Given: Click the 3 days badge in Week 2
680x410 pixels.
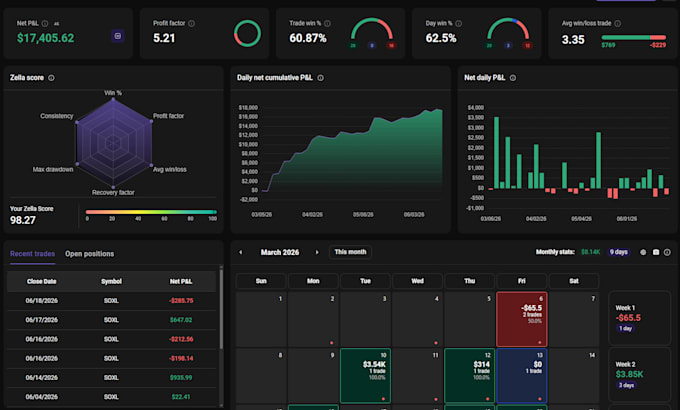Looking at the screenshot, I should pos(626,385).
